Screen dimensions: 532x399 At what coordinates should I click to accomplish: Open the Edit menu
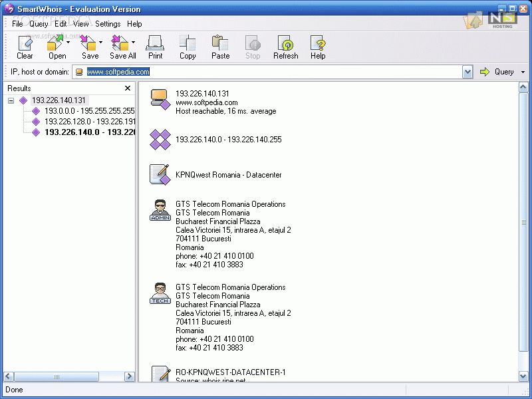(x=61, y=24)
